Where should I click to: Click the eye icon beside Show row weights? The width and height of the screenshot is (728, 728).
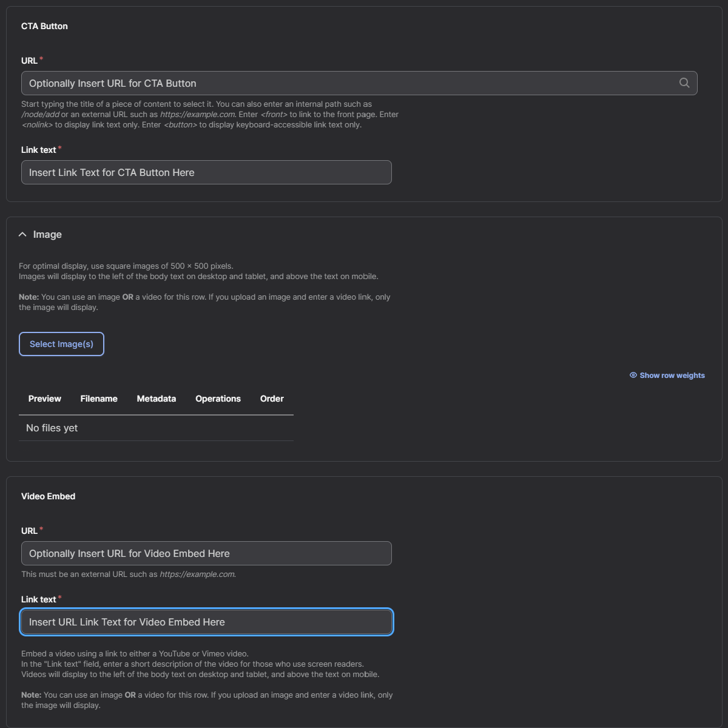pos(633,376)
